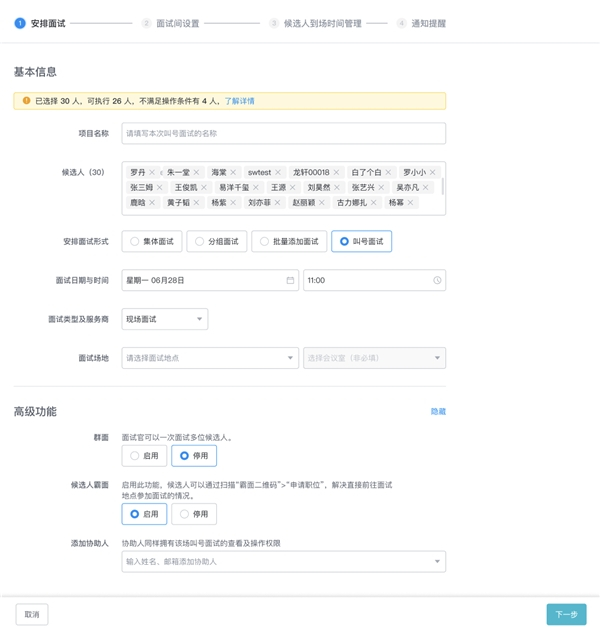This screenshot has width=600, height=628.
Task: Go to step 4 通知提醒
Action: click(x=421, y=23)
